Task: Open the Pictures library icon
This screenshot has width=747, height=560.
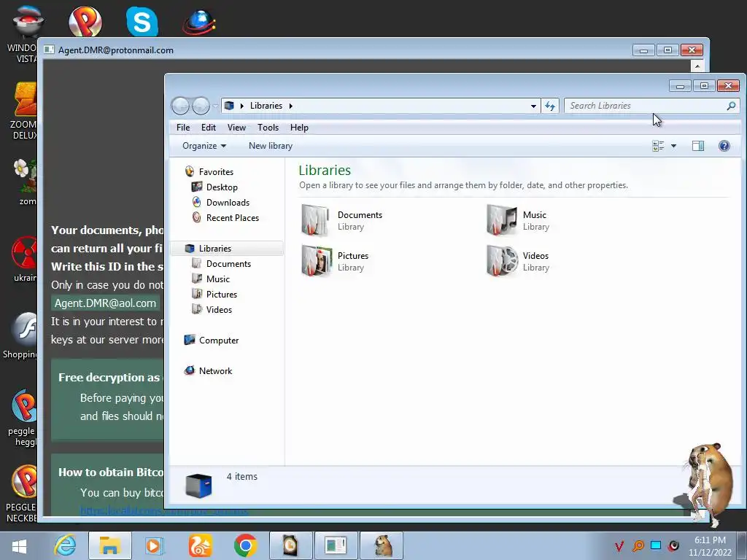Action: [x=317, y=261]
